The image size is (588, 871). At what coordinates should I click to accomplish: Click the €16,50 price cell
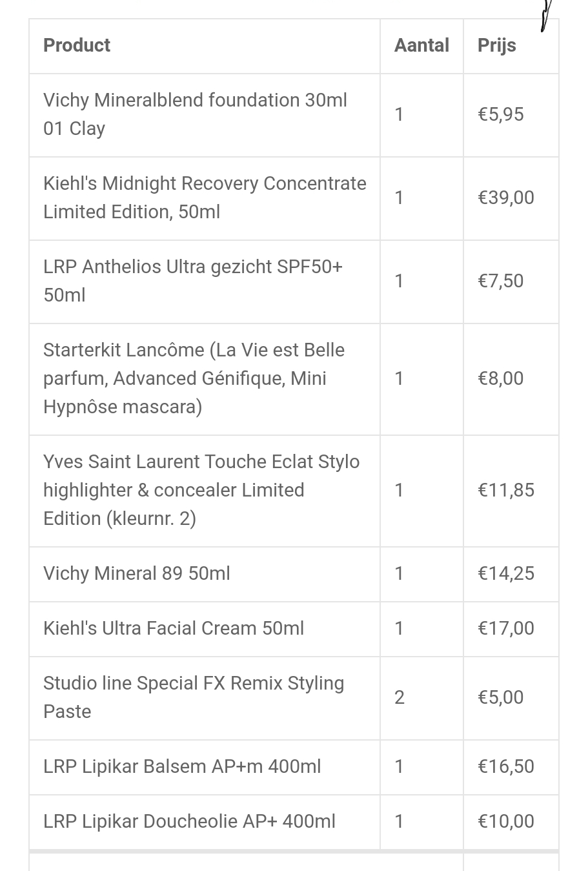(x=506, y=766)
